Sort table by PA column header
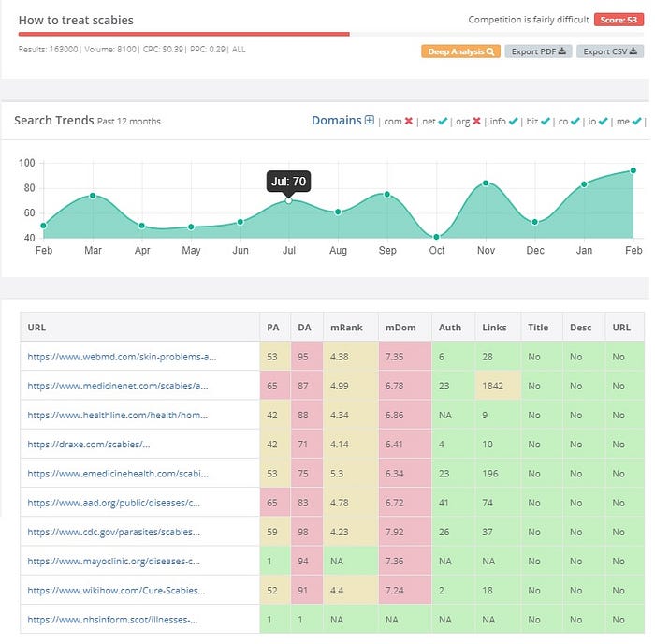 click(x=273, y=328)
